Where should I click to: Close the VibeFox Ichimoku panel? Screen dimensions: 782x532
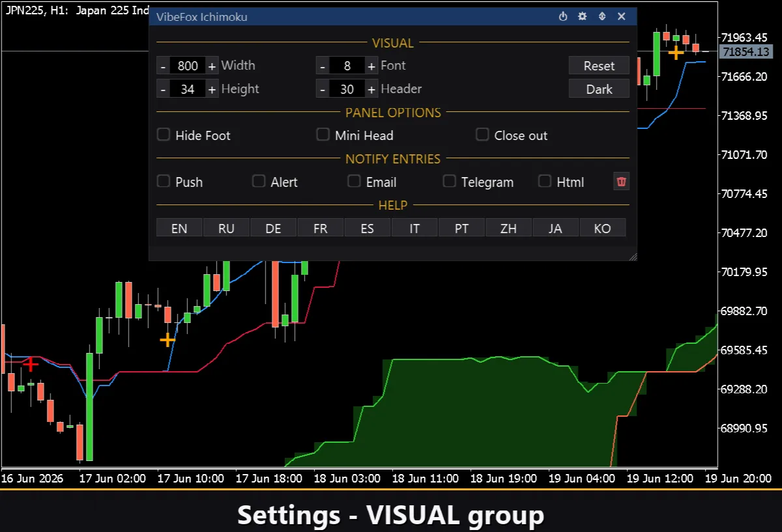point(622,16)
